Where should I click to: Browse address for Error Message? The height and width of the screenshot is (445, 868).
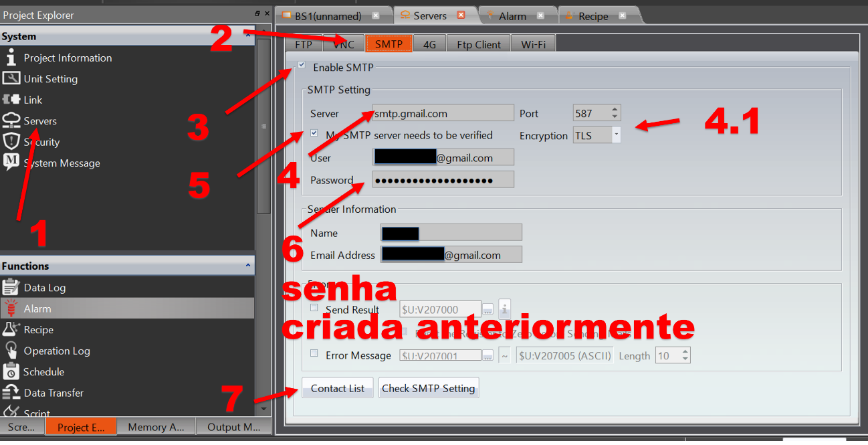(488, 355)
